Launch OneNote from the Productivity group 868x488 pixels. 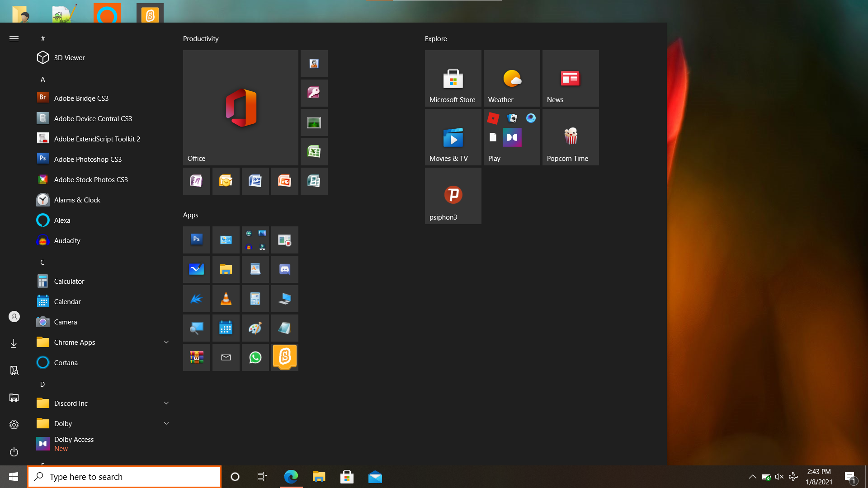[x=197, y=181]
